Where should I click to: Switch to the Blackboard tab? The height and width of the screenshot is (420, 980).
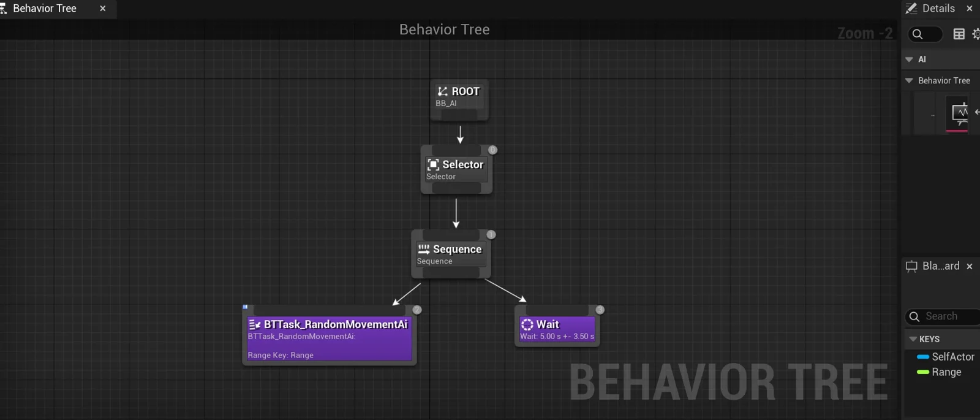941,266
